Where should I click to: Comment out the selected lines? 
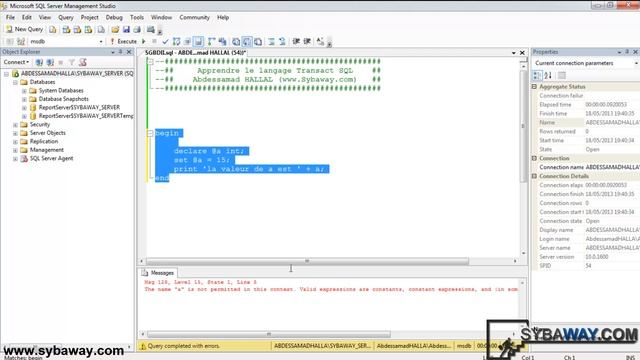tap(271, 41)
